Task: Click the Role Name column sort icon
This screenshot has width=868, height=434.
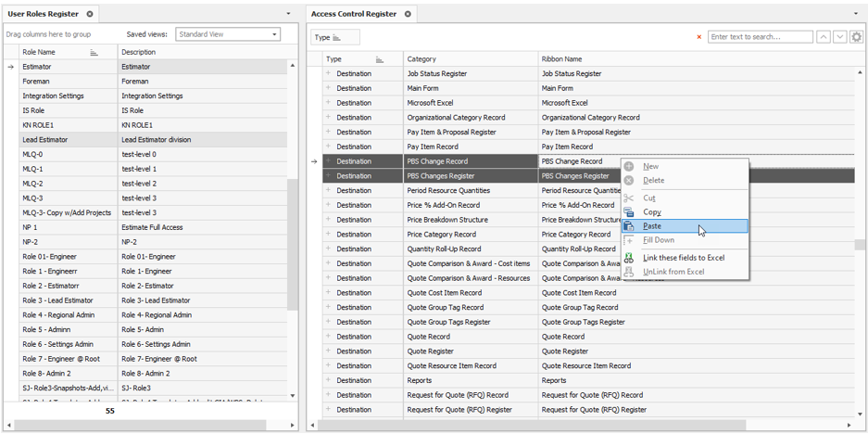Action: pos(94,53)
